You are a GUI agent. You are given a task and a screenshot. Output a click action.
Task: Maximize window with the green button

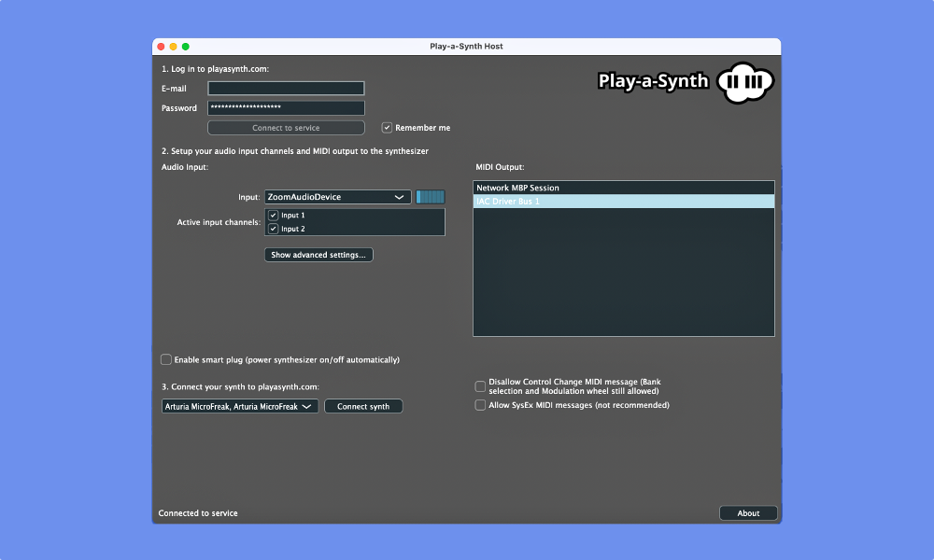[186, 47]
